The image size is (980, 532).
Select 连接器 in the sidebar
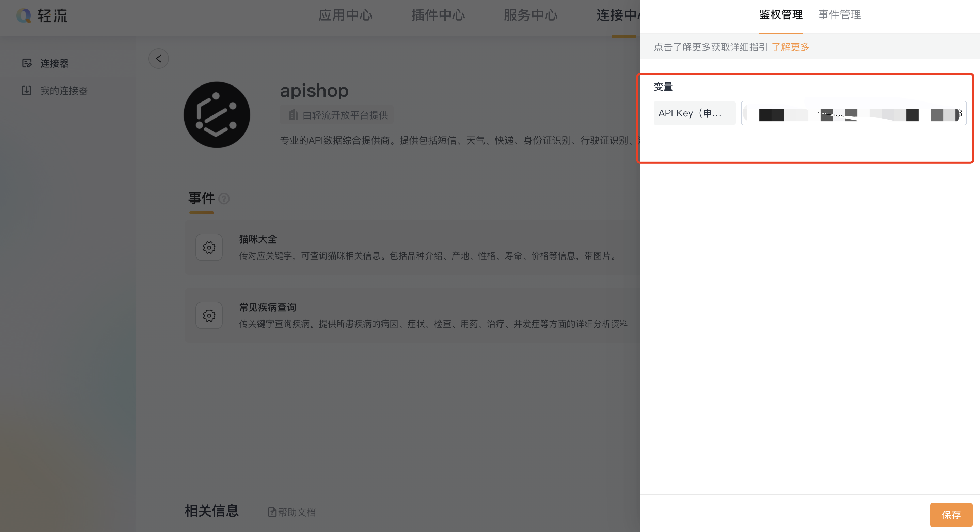point(54,63)
